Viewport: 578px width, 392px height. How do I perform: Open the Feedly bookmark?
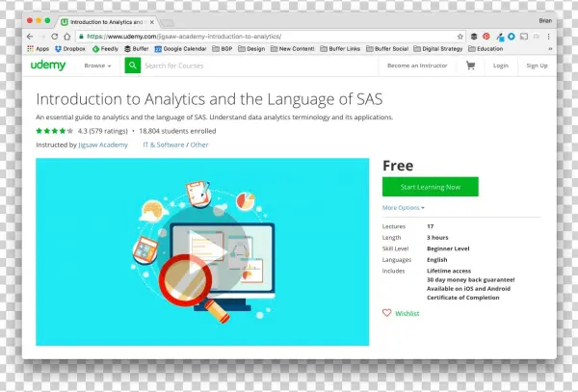click(x=105, y=48)
